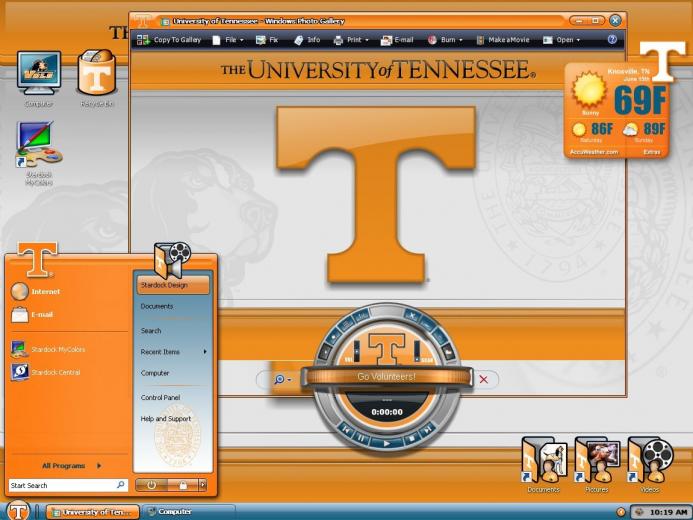Click the playlist segment on player ring
The height and width of the screenshot is (520, 693).
pyautogui.click(x=346, y=324)
